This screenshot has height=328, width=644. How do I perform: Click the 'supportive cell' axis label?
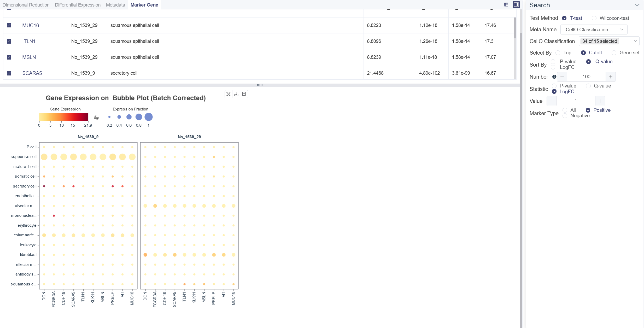pos(24,157)
